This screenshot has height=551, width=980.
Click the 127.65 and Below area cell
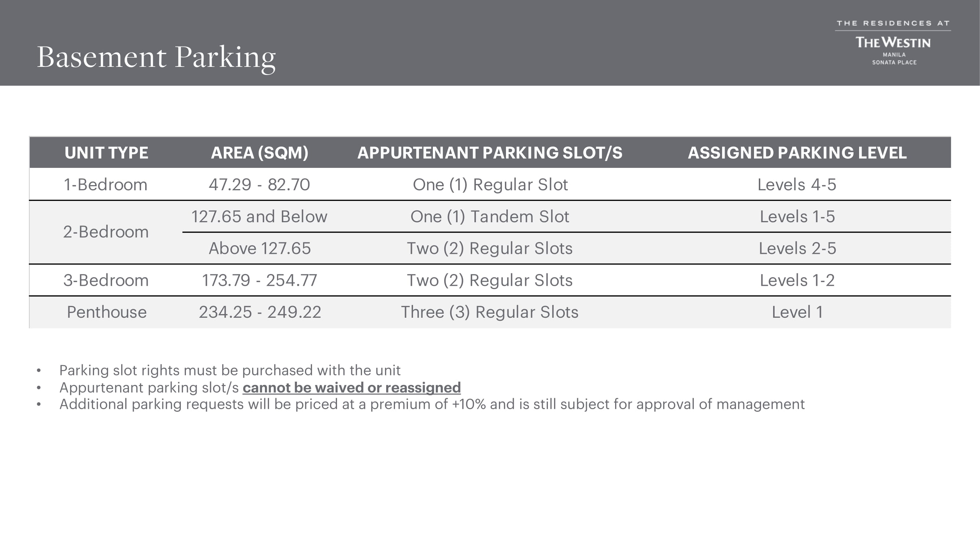(259, 217)
